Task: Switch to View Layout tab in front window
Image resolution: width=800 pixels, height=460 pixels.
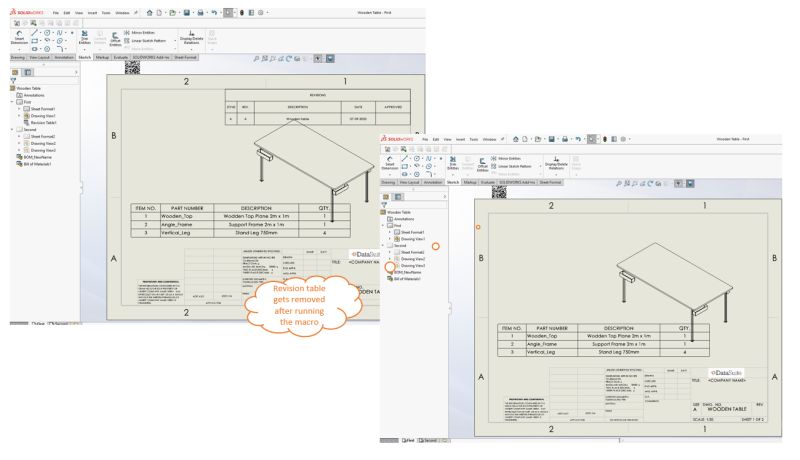Action: tap(409, 182)
